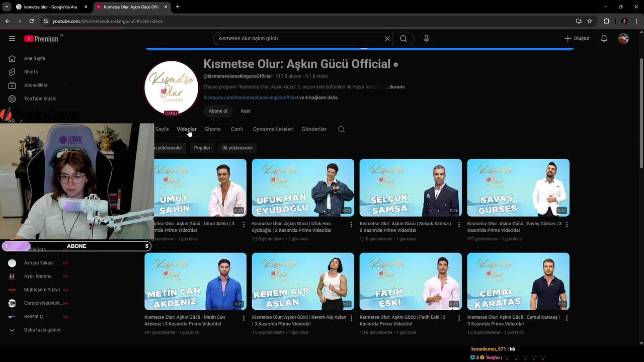Filter by İlk yüklenenler chip
Screen dimensions: 644x362
pyautogui.click(x=237, y=148)
